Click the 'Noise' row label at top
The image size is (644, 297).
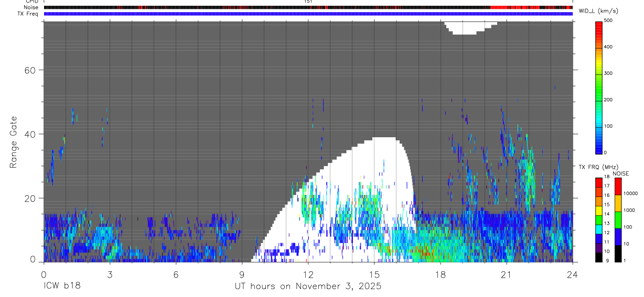tap(32, 7)
